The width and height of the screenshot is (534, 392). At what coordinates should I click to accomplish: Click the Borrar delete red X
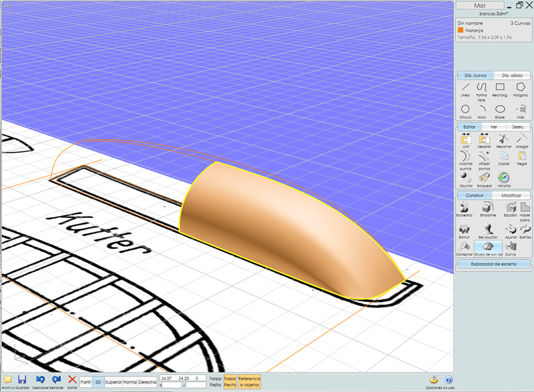click(72, 381)
